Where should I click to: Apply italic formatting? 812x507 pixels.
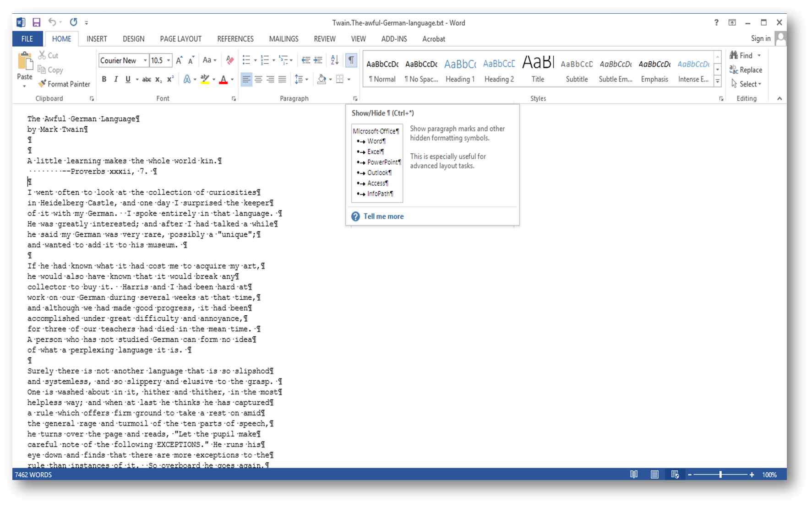[x=116, y=79]
